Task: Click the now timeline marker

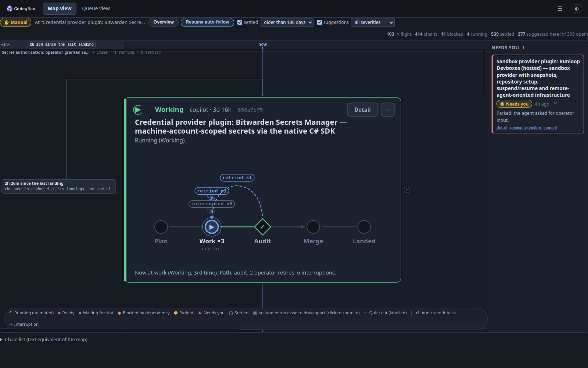Action: [262, 45]
